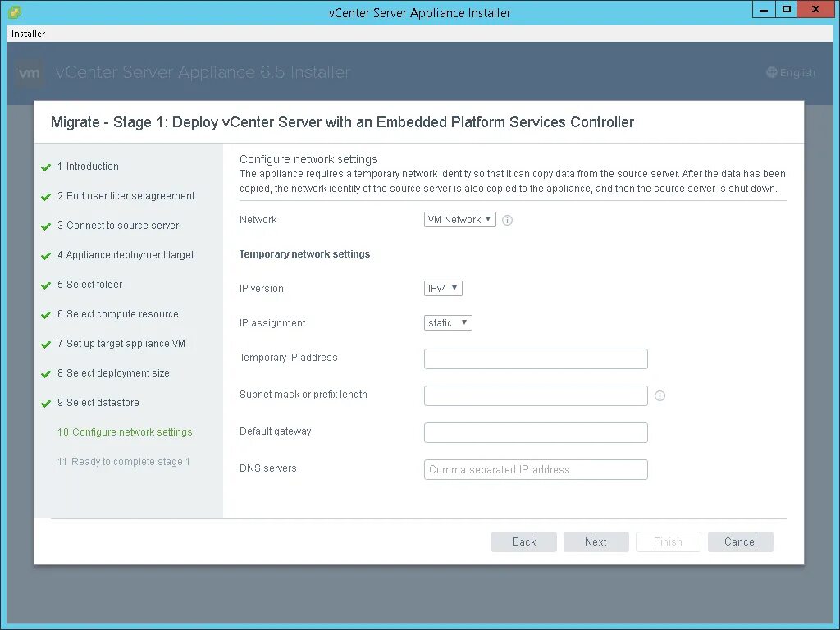Screen dimensions: 840x630
Task: Open the IP assignment static dropdown
Action: (x=448, y=323)
